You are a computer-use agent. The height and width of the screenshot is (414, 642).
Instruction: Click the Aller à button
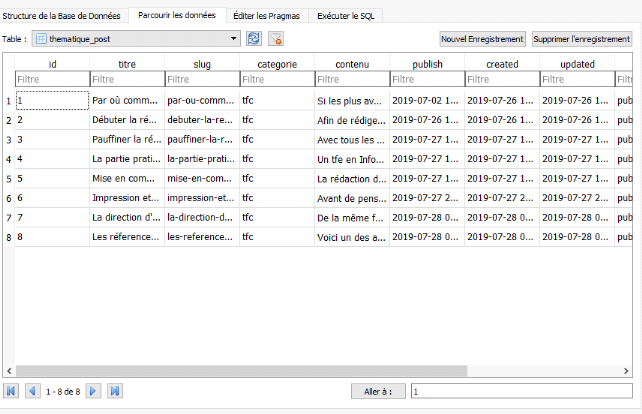pos(378,391)
